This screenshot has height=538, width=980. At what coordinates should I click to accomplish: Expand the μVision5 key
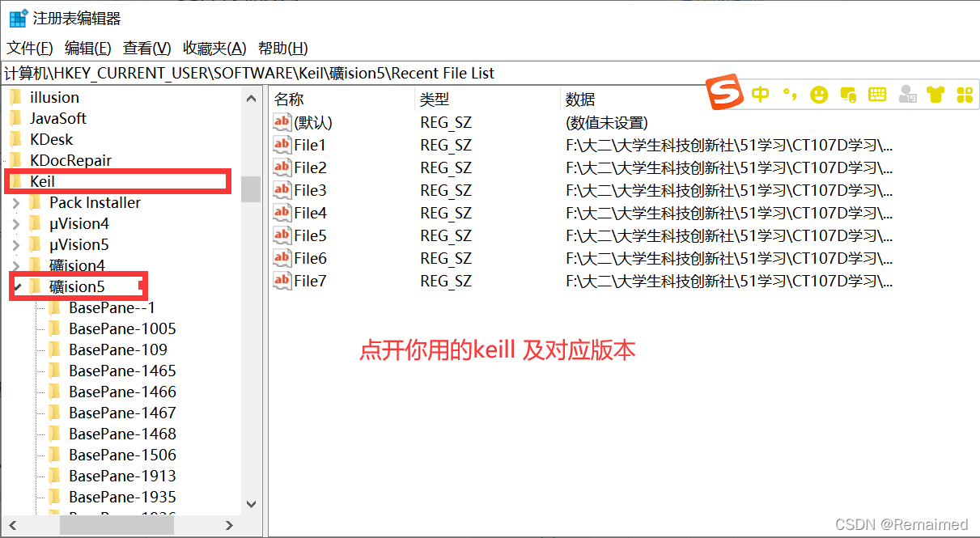pos(16,244)
